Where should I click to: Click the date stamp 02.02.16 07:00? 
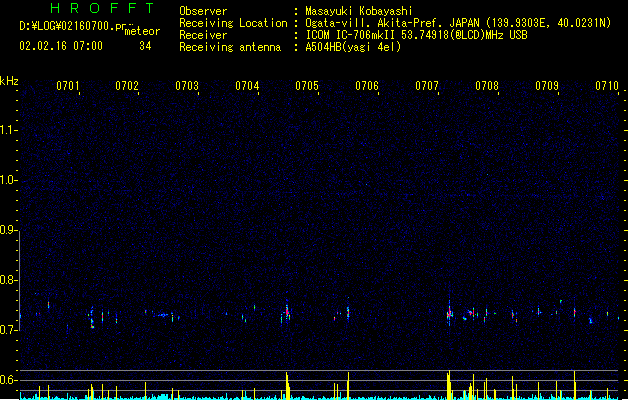click(x=61, y=46)
